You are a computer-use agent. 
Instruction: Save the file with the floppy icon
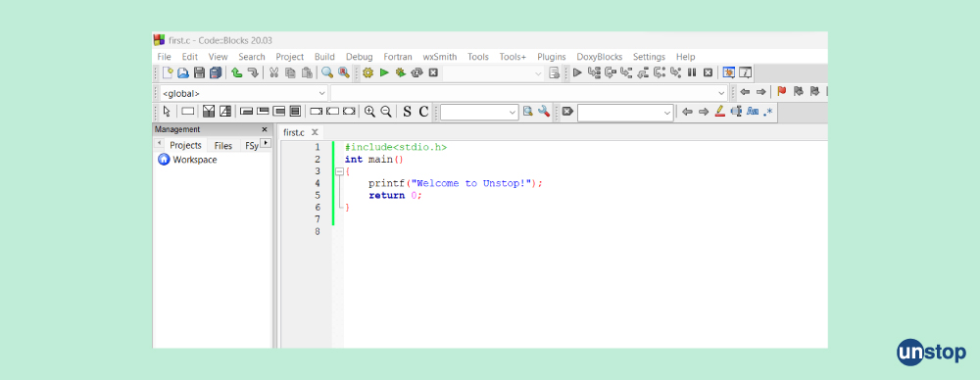coord(199,73)
